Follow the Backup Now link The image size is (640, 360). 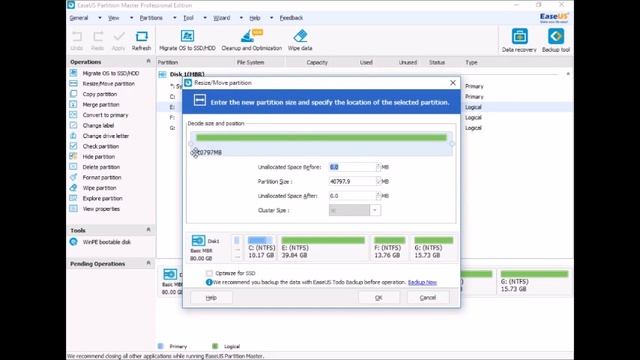pyautogui.click(x=422, y=282)
